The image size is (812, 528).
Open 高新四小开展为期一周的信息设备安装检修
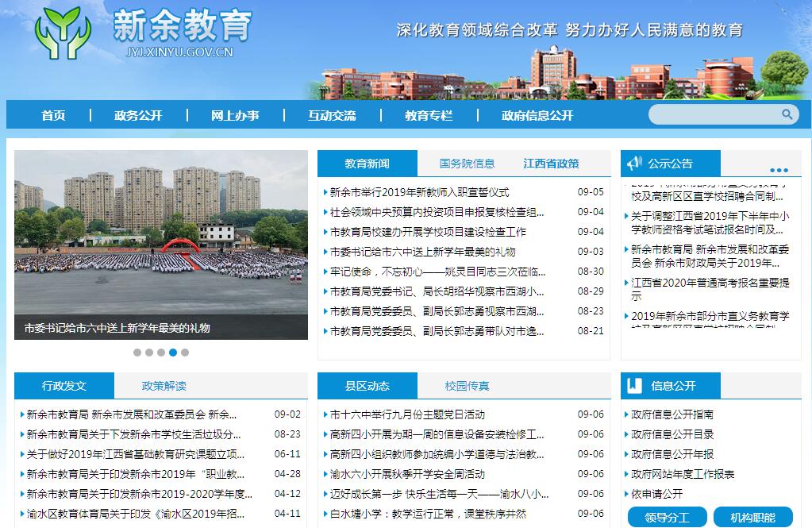(437, 434)
